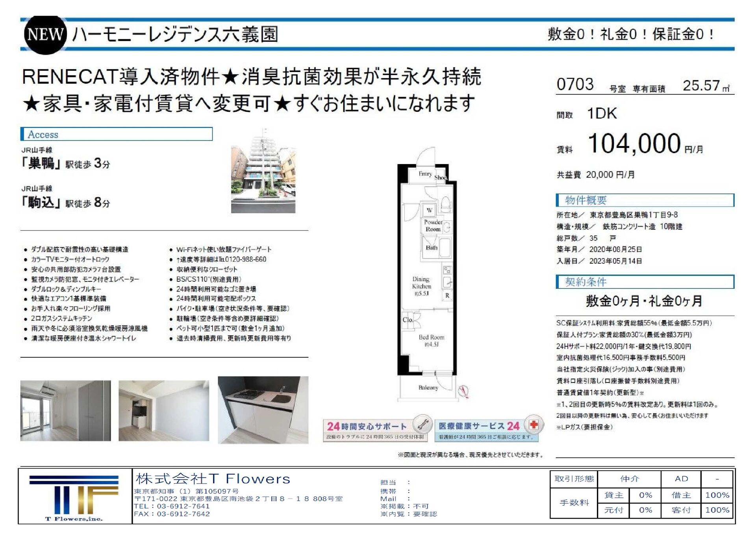Select the 契約条件 section header
The image size is (756, 534).
point(645,282)
